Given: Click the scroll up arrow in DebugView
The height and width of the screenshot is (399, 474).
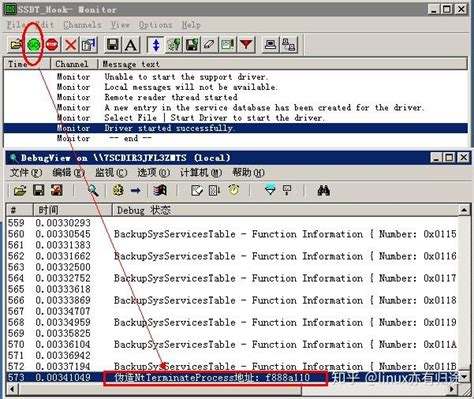Looking at the screenshot, I should pos(464,210).
